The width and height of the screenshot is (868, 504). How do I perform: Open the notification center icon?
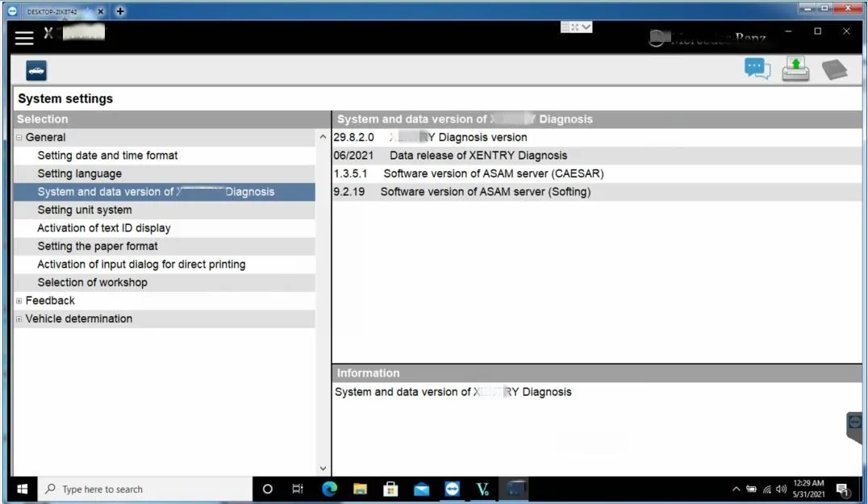(842, 489)
